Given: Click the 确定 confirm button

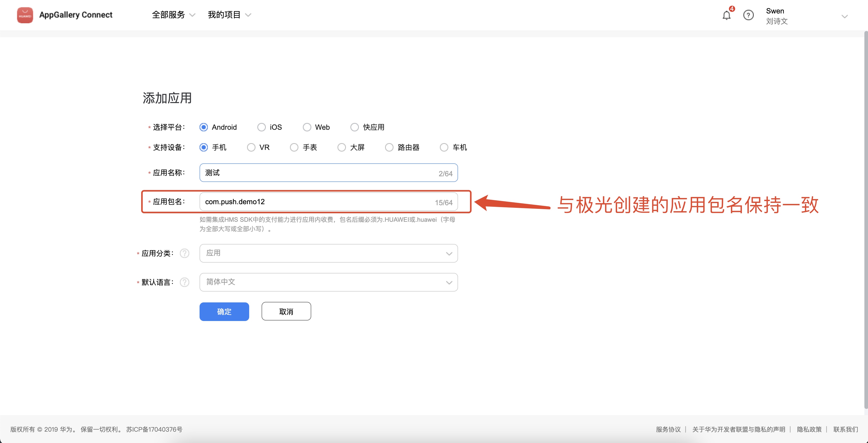Looking at the screenshot, I should point(224,312).
